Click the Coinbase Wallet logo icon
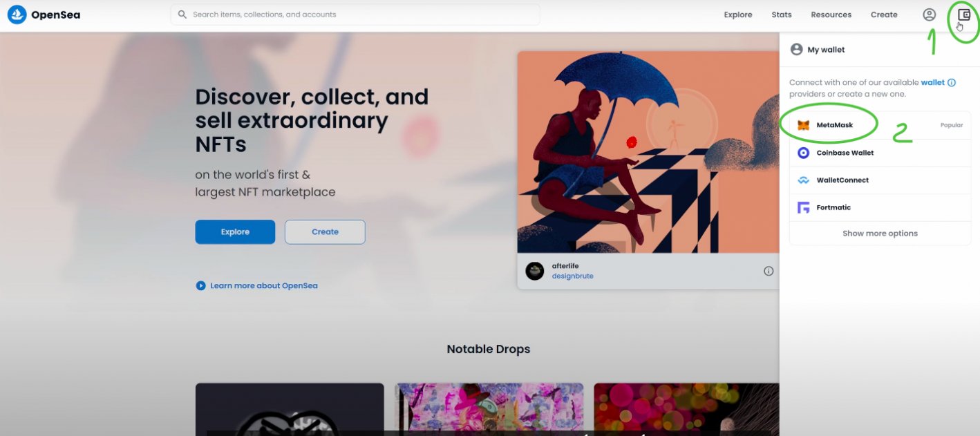The image size is (980, 436). tap(803, 153)
